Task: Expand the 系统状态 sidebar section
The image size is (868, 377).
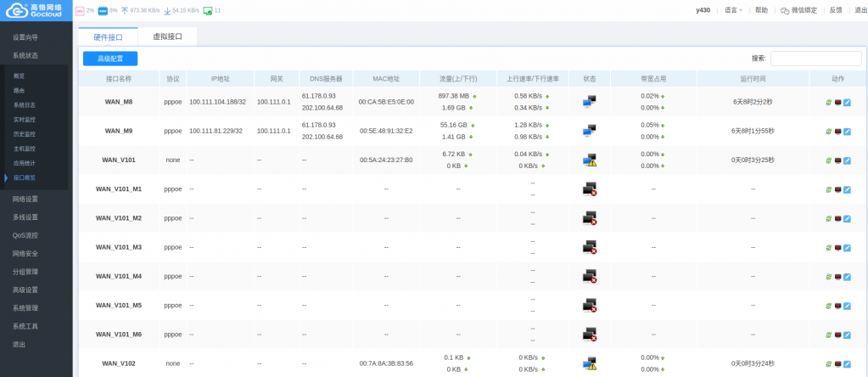Action: [25, 55]
